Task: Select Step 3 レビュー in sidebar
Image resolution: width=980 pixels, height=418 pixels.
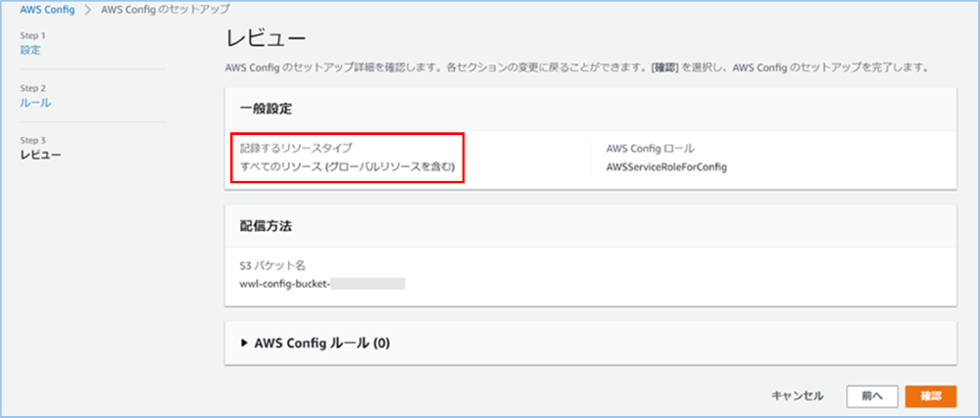Action: (40, 155)
